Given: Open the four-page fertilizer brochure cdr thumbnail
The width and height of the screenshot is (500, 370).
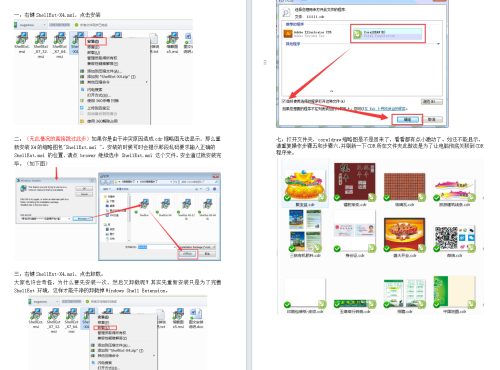Looking at the screenshot, I should pos(305,231).
